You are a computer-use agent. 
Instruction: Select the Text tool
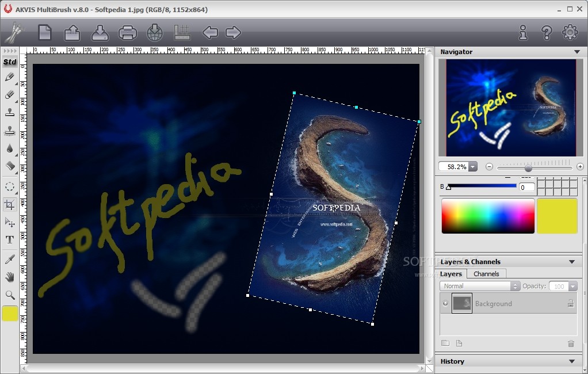click(x=10, y=240)
